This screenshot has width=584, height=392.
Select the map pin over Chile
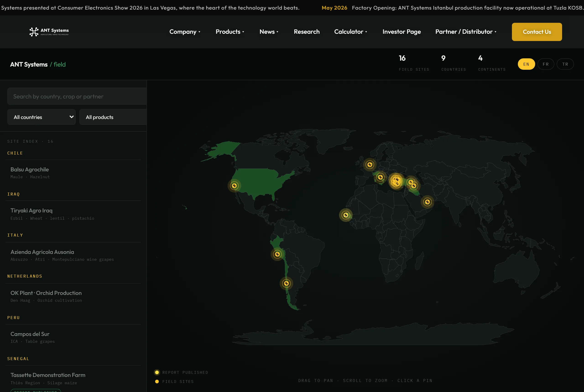(x=286, y=283)
